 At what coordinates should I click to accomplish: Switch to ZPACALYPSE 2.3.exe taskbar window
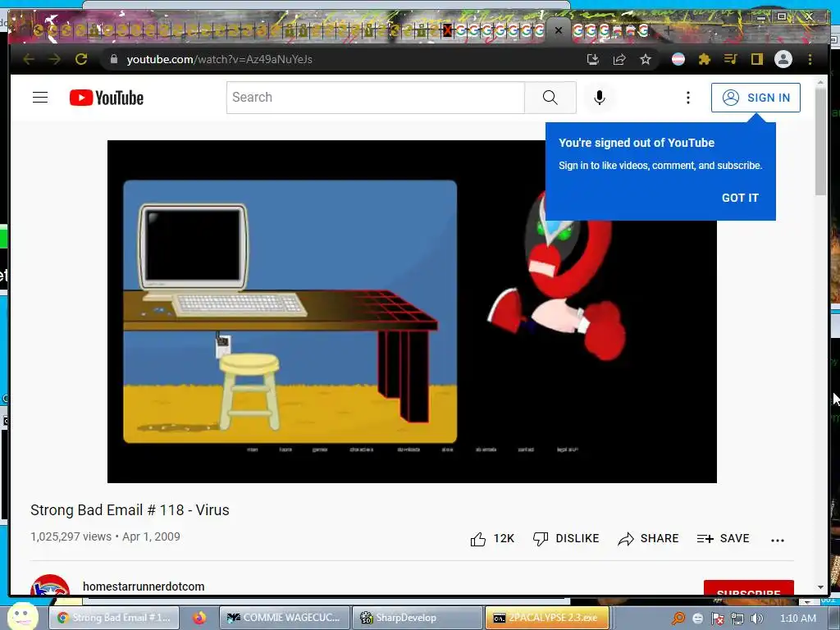coord(547,618)
